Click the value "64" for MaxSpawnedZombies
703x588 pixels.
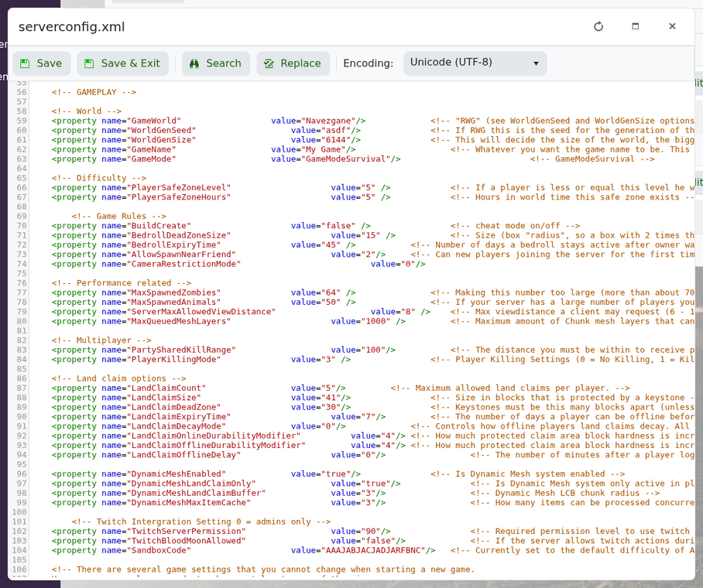331,292
